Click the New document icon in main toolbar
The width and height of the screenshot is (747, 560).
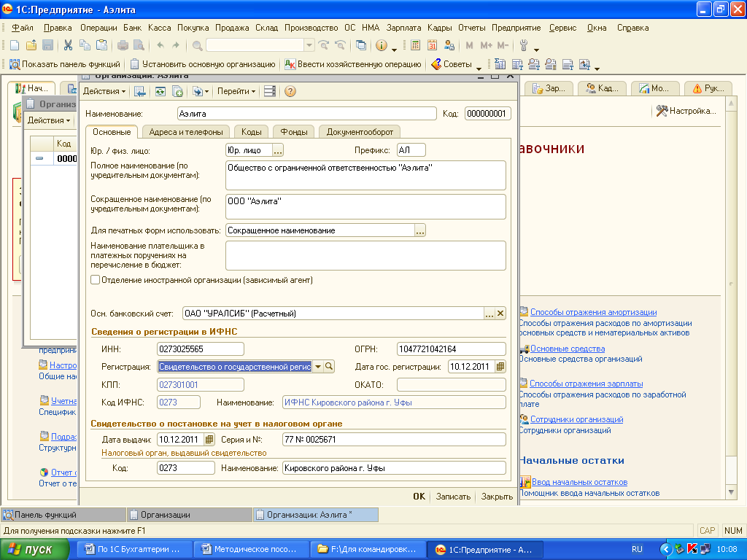(15, 45)
